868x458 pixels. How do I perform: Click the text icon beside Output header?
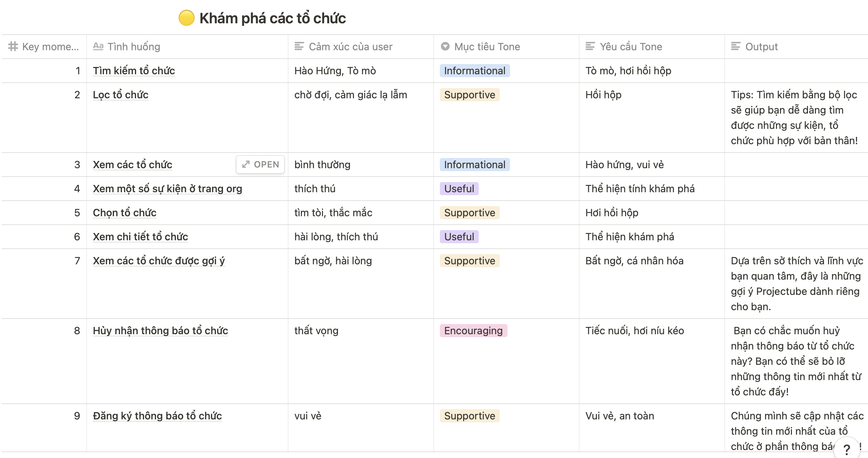point(736,46)
